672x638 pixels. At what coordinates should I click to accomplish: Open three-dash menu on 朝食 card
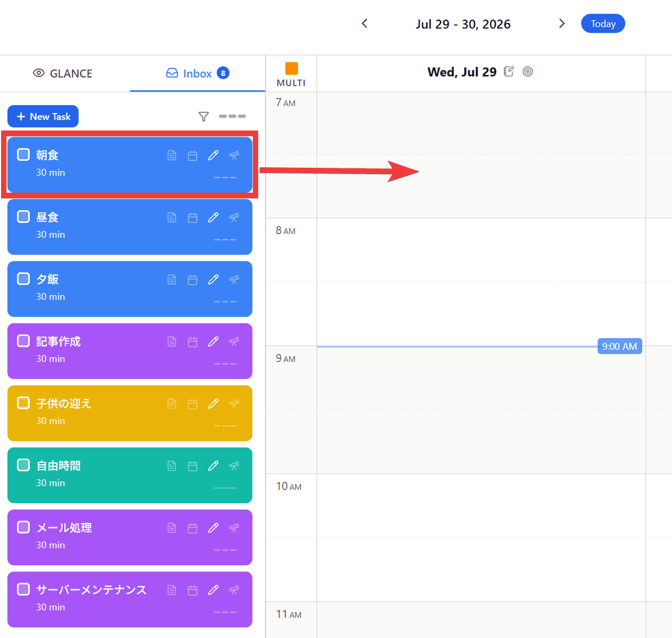225,177
